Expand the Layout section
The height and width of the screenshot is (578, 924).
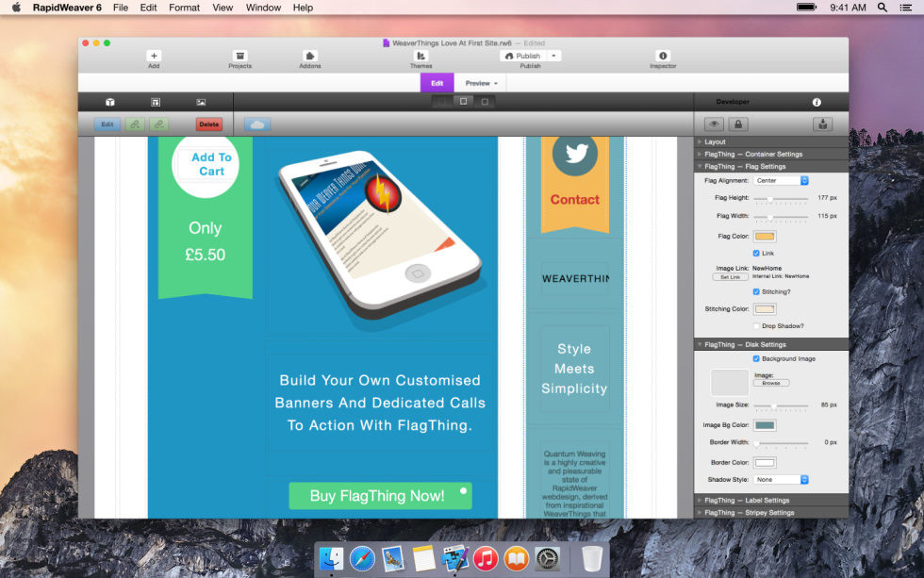tap(771, 142)
